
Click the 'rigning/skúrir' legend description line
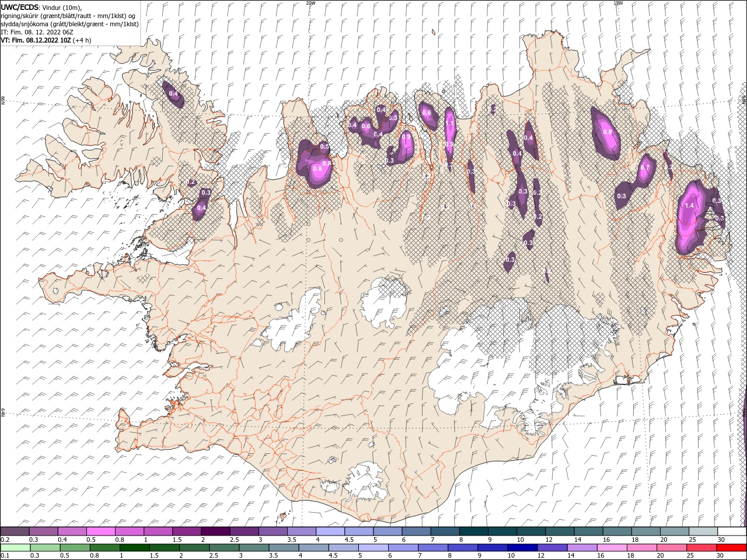[68, 16]
